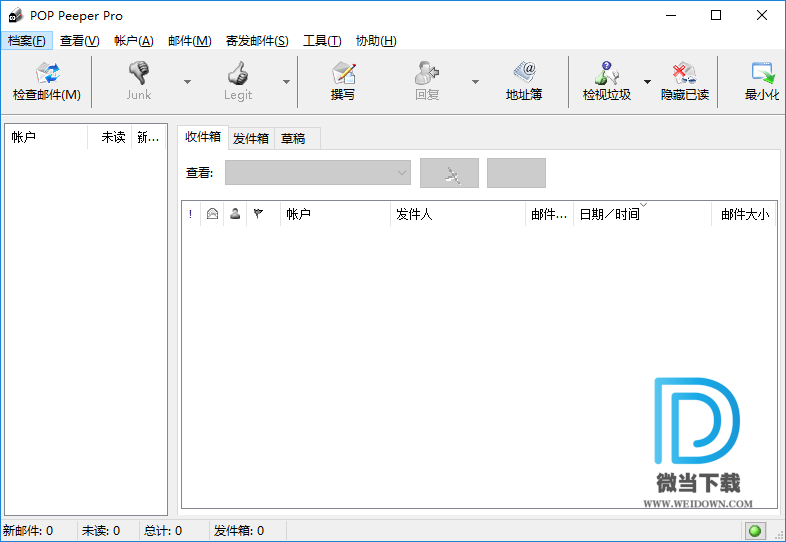Sort by 发件人 sender column
Screen dimensions: 786x542
[x=458, y=214]
